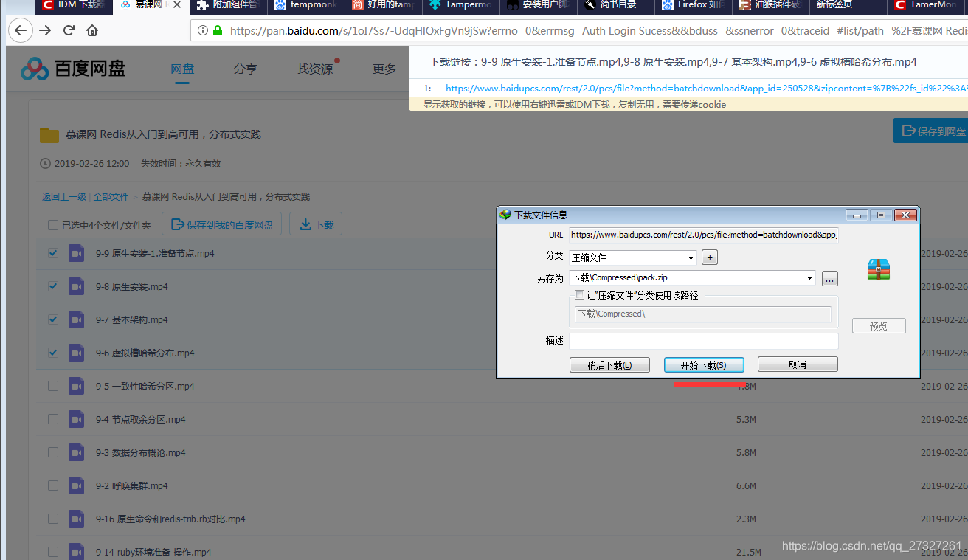Viewport: 968px width, 560px height.
Task: Click file name 9-3 数据分布概论.mp4
Action: [x=140, y=452]
